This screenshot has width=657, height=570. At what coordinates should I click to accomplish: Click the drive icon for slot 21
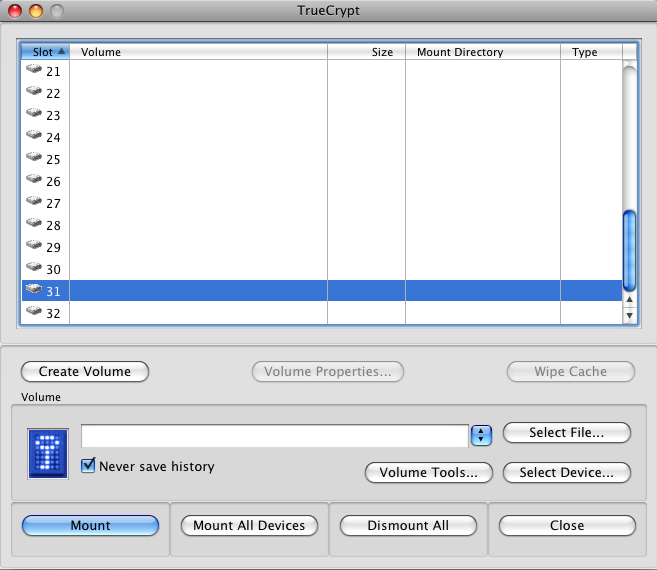(x=34, y=69)
